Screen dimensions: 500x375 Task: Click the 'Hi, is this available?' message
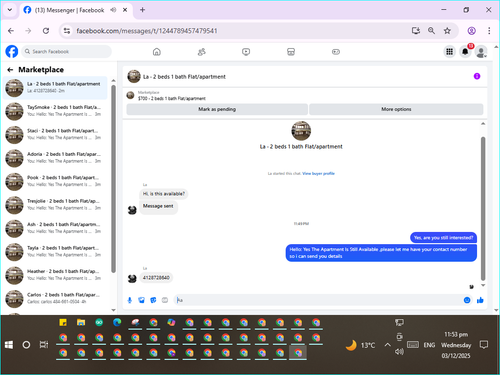click(x=164, y=194)
